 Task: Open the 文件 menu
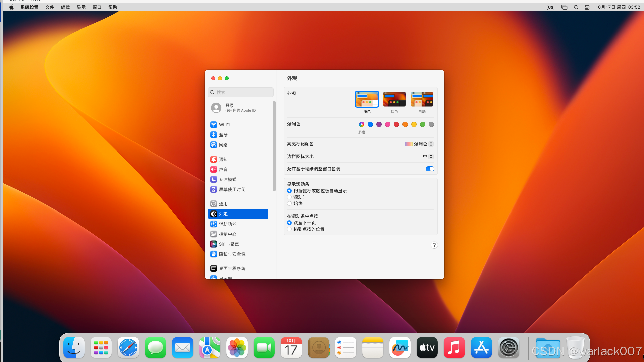click(x=50, y=7)
